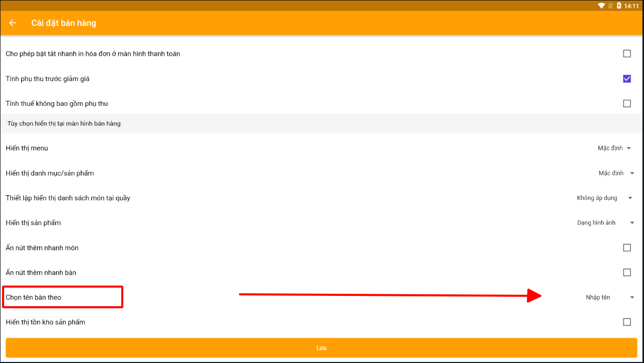Expand Hiển thị danh mục/sản phẩm dropdown
Image resolution: width=644 pixels, height=363 pixels.
click(616, 173)
